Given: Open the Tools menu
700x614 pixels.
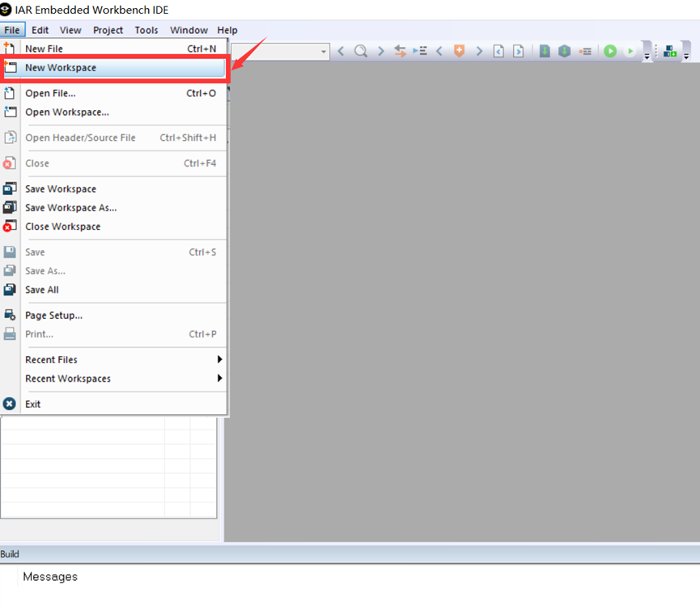Looking at the screenshot, I should (146, 30).
